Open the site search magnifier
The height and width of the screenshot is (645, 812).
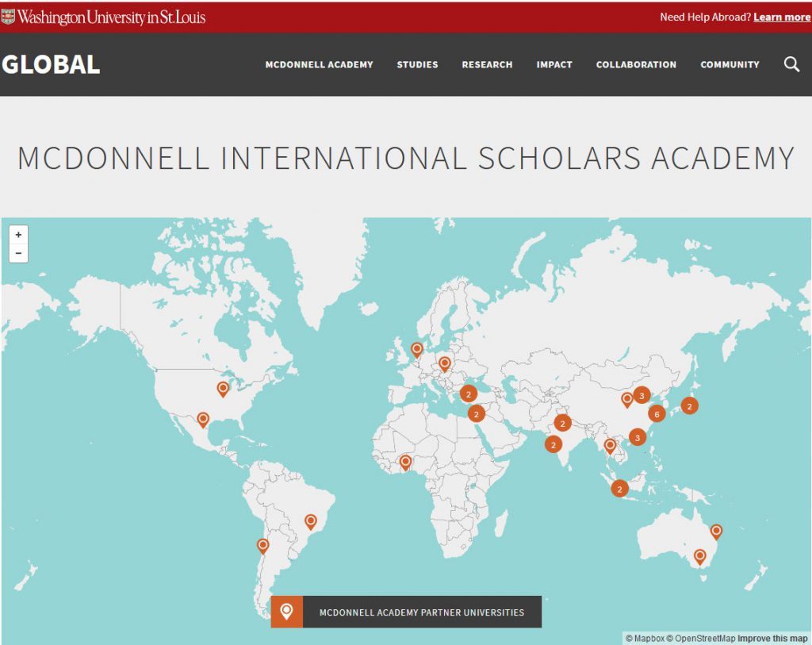[x=791, y=64]
